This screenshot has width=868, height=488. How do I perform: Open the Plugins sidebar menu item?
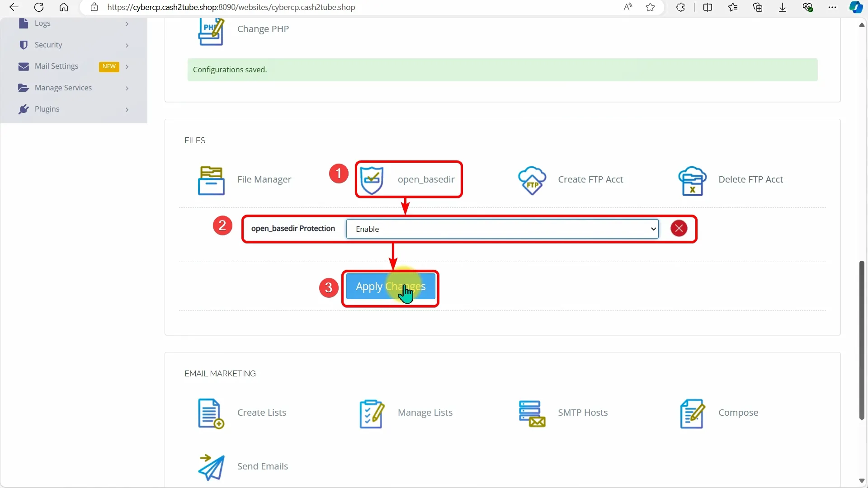click(74, 109)
